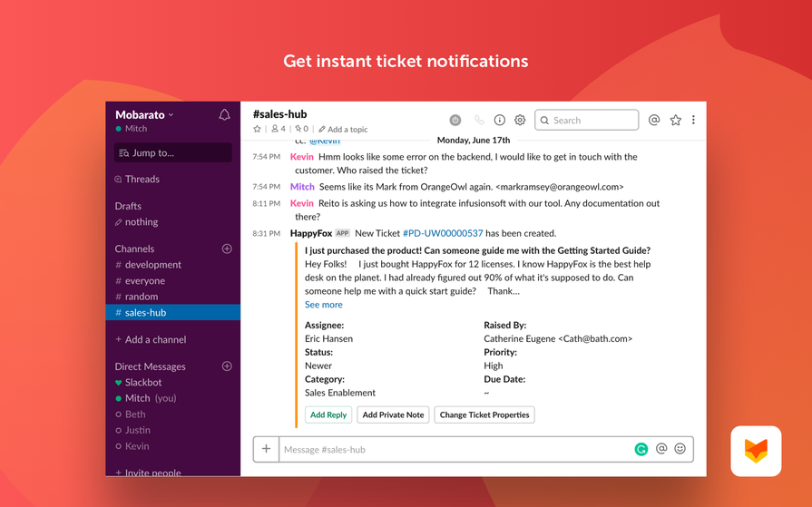Open the 'nothing' draft
This screenshot has height=507, width=812.
tap(137, 221)
